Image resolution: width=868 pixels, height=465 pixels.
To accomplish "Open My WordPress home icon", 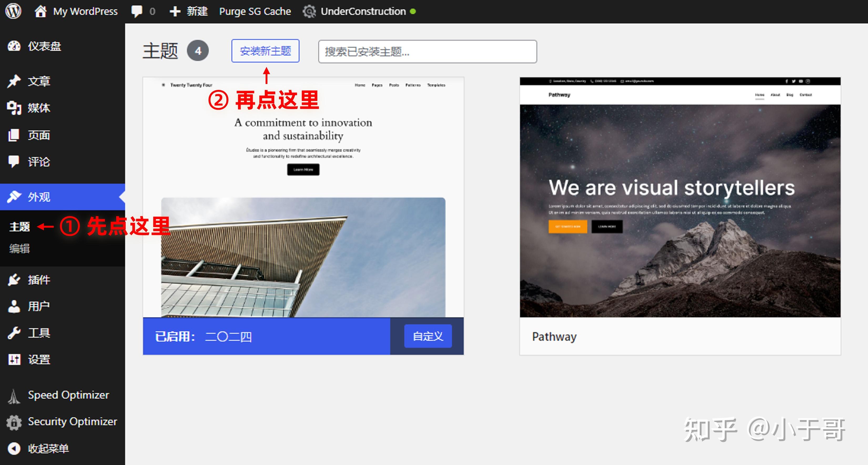I will point(40,11).
